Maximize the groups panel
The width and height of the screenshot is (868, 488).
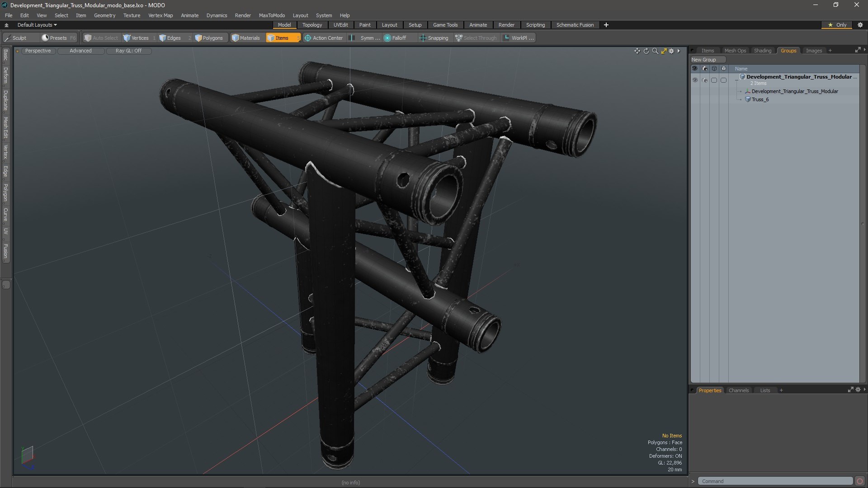click(x=858, y=50)
